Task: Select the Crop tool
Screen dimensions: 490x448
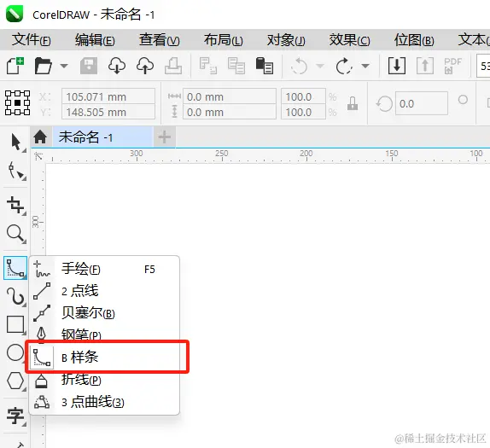Action: click(15, 206)
